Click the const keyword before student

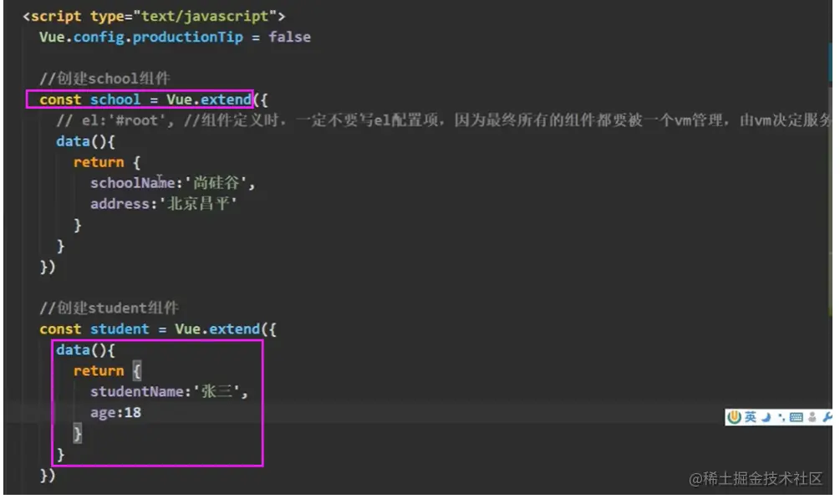tap(60, 328)
